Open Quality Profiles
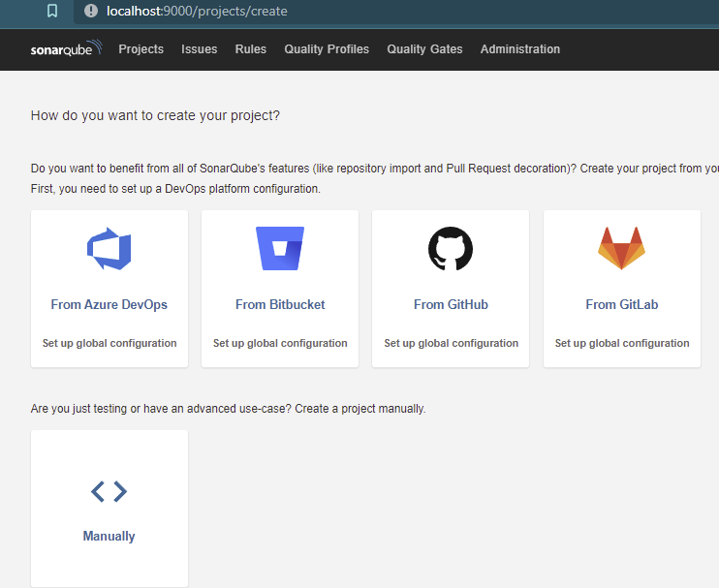Viewport: 719px width, 588px height. pyautogui.click(x=327, y=49)
